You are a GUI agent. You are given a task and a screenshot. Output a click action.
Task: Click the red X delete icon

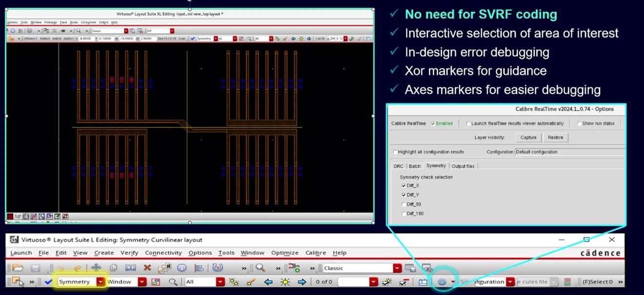(147, 268)
